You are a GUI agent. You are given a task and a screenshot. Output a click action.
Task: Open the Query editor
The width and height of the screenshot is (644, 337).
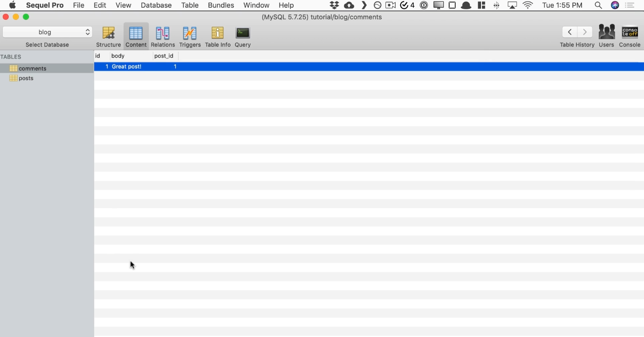[x=243, y=36]
